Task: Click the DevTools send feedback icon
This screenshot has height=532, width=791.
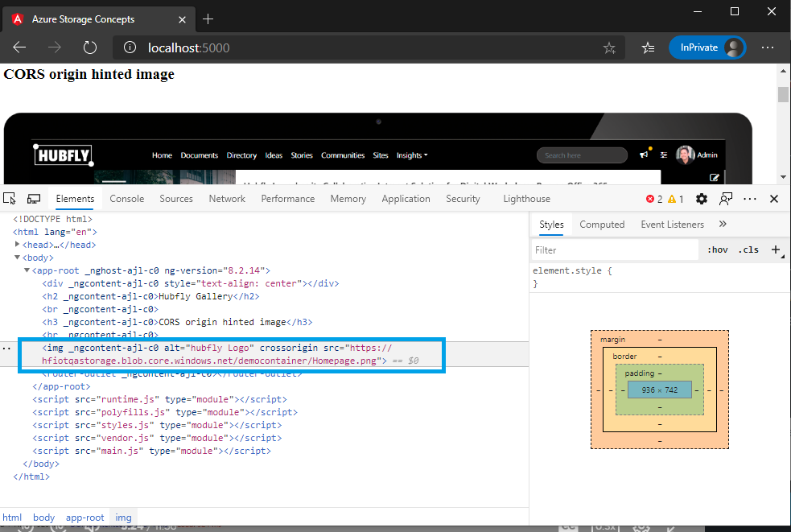Action: (726, 199)
